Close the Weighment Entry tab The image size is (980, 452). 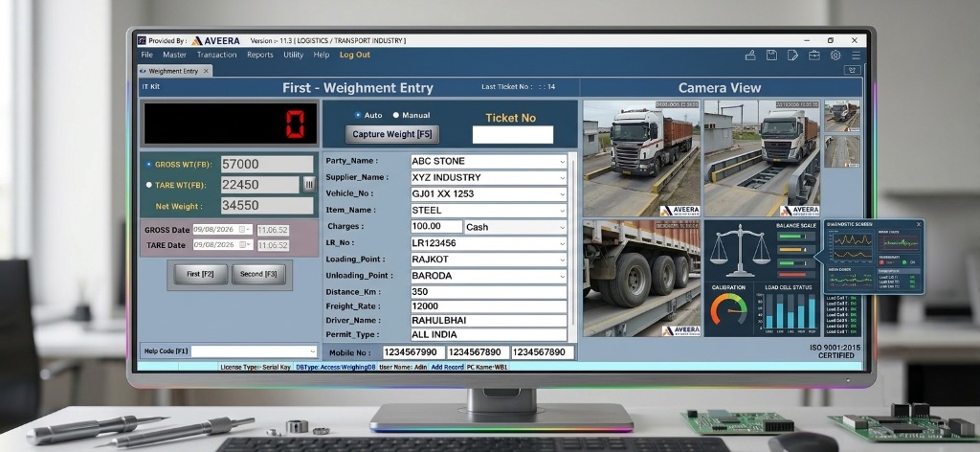point(206,71)
